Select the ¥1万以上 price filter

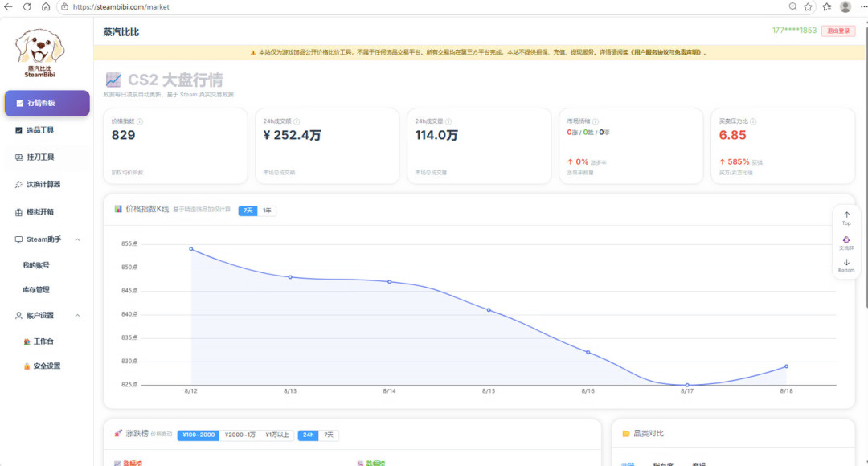276,435
